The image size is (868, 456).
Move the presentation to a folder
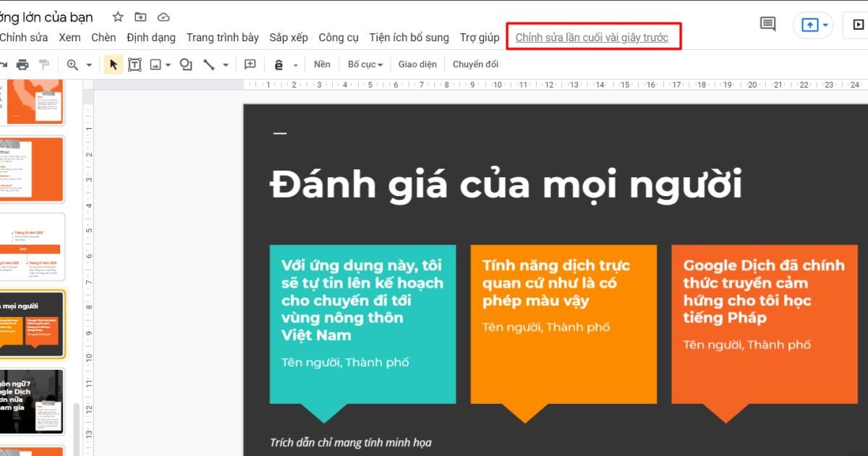pyautogui.click(x=140, y=16)
